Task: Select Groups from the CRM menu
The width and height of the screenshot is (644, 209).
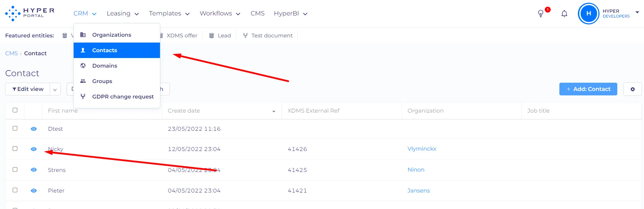Action: coord(117,81)
